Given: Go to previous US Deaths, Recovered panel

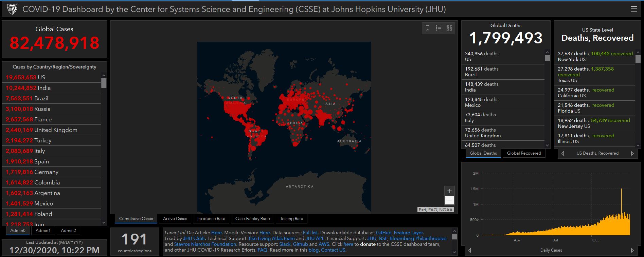Looking at the screenshot, I should click(x=563, y=153).
